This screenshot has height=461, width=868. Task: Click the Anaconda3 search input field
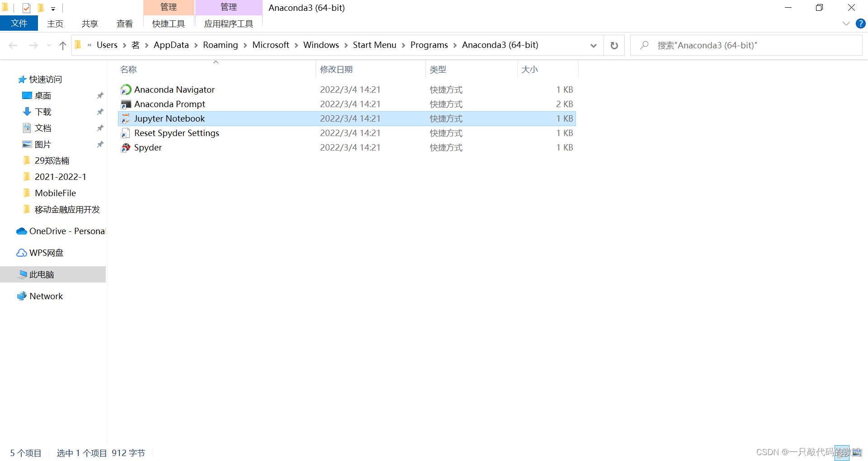(746, 45)
